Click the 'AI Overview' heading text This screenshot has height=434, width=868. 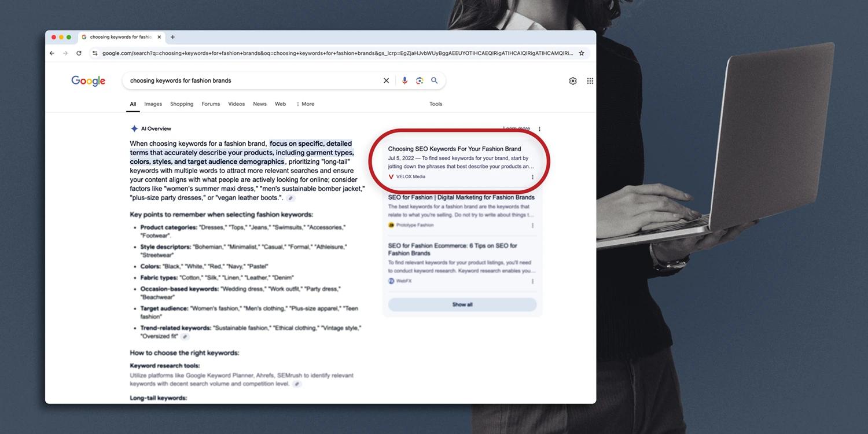[x=156, y=128]
